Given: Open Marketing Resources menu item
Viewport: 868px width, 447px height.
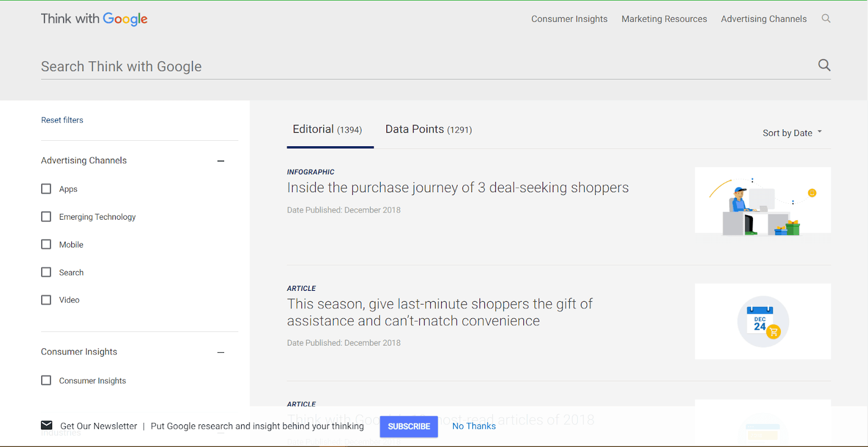Looking at the screenshot, I should point(664,19).
